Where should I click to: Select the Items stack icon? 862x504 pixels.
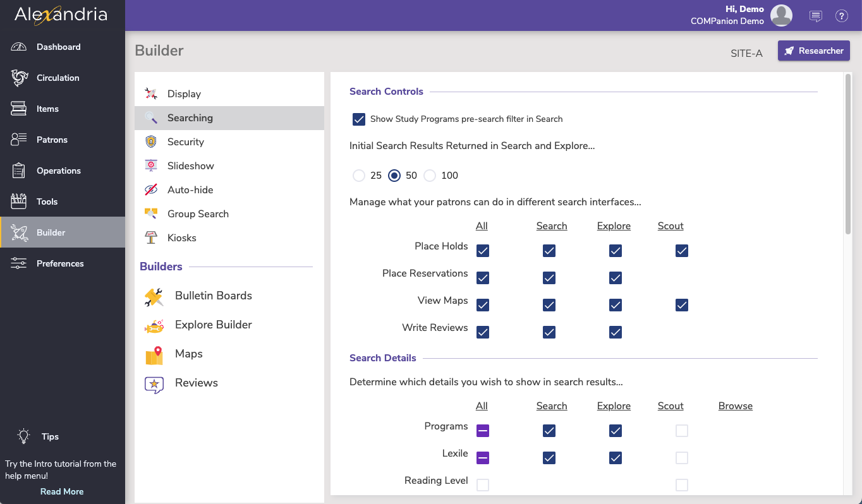tap(19, 109)
